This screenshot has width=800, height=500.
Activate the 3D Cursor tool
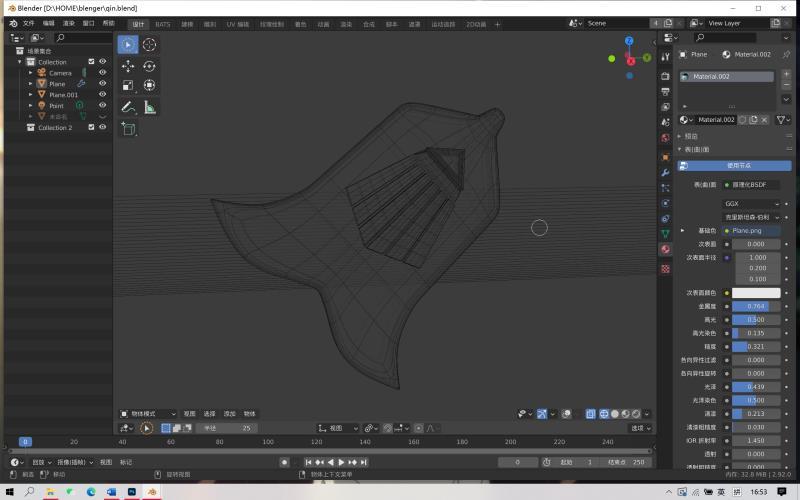(150, 44)
